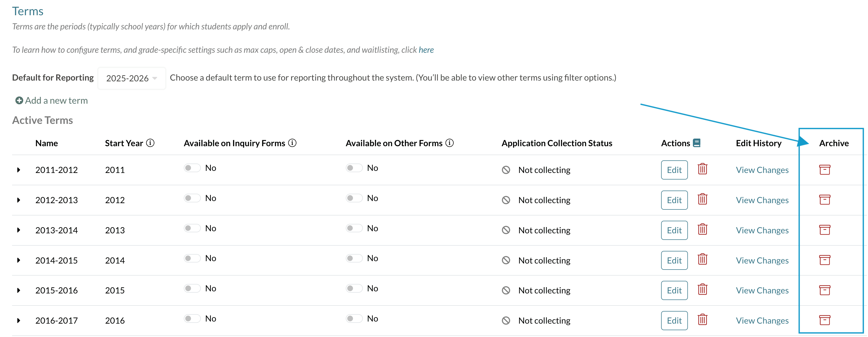
Task: Show info for Available on Other Forms
Action: [449, 143]
